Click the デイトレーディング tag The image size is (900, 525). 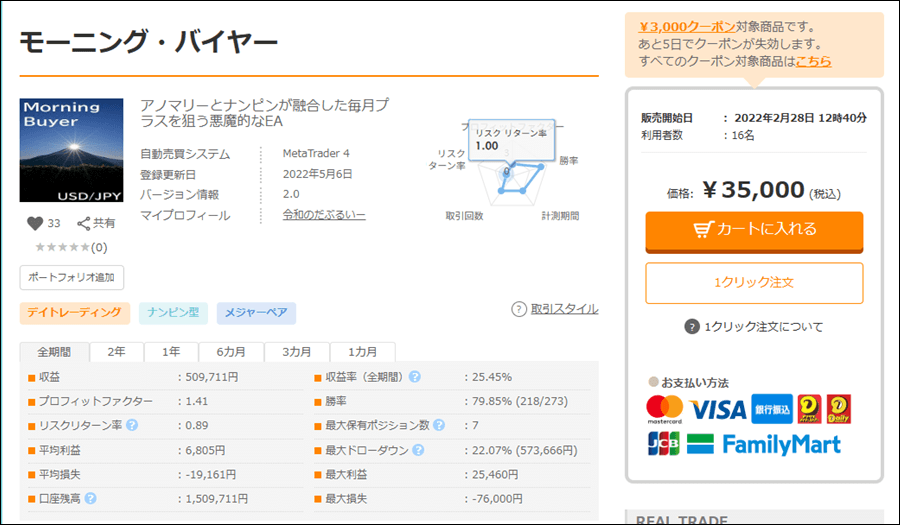click(75, 313)
